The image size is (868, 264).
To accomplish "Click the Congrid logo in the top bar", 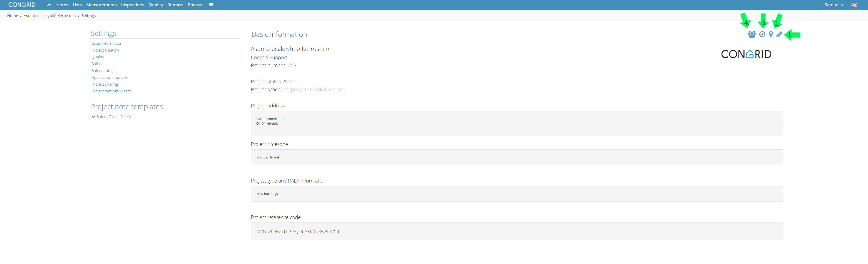I will pyautogui.click(x=22, y=5).
